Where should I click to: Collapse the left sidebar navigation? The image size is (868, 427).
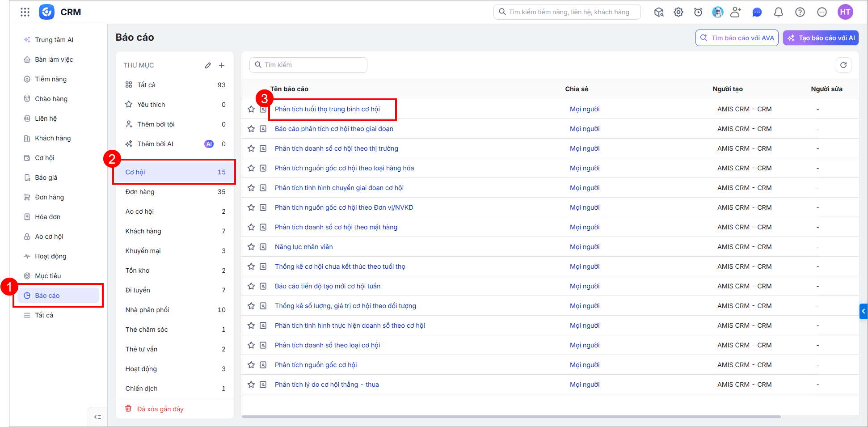97,417
